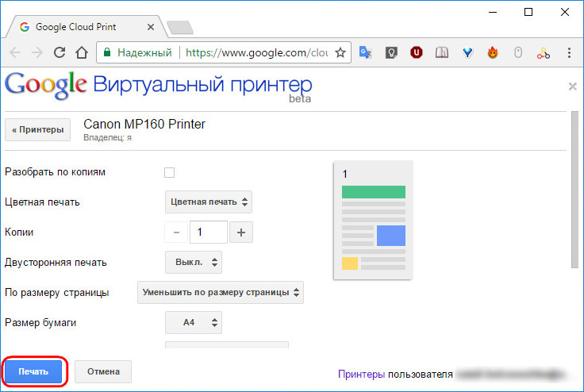
Task: Click the blue diamond extension icon
Action: pyautogui.click(x=467, y=52)
